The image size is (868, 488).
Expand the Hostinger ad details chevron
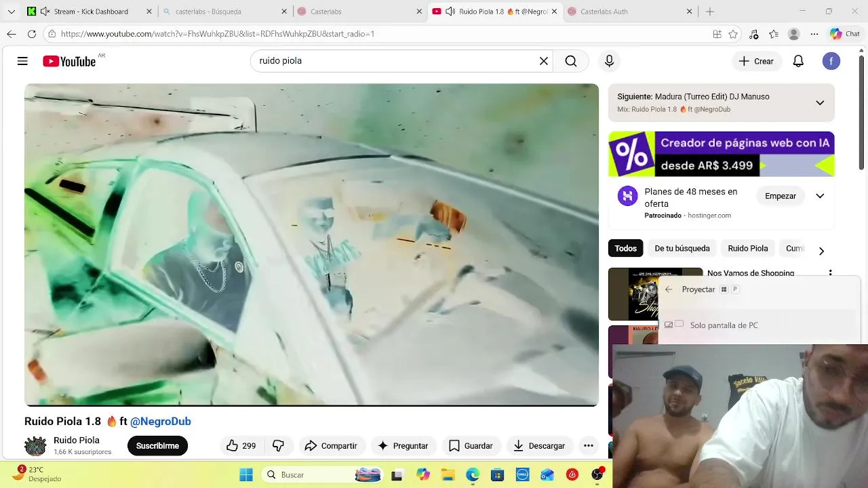click(820, 196)
